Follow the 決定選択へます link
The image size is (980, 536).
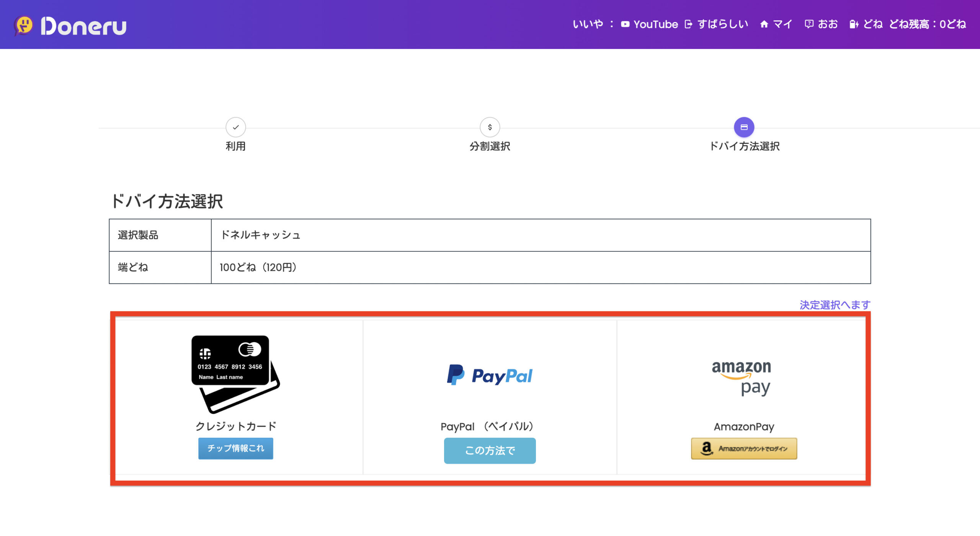[835, 305]
